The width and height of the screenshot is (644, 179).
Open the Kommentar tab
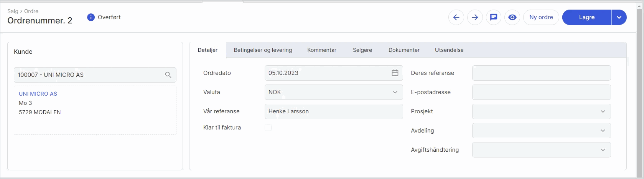[x=322, y=50]
